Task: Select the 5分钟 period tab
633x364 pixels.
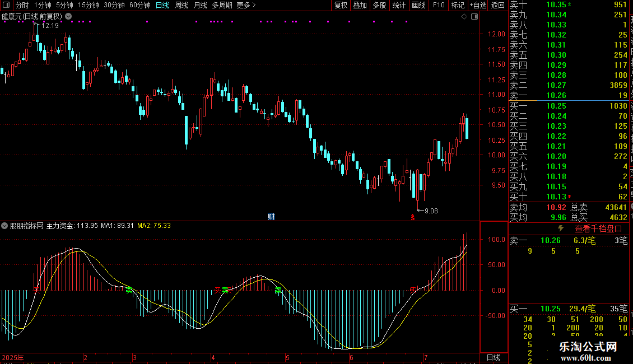Action: [64, 5]
